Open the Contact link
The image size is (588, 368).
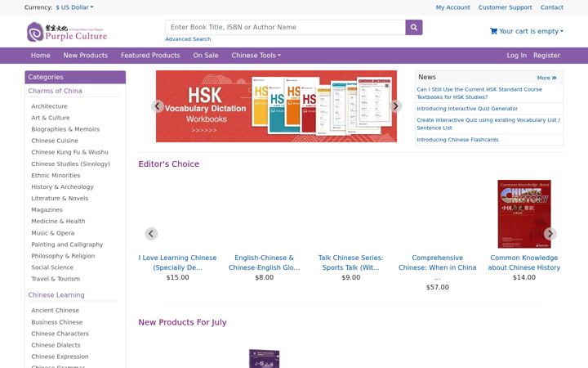pyautogui.click(x=551, y=7)
